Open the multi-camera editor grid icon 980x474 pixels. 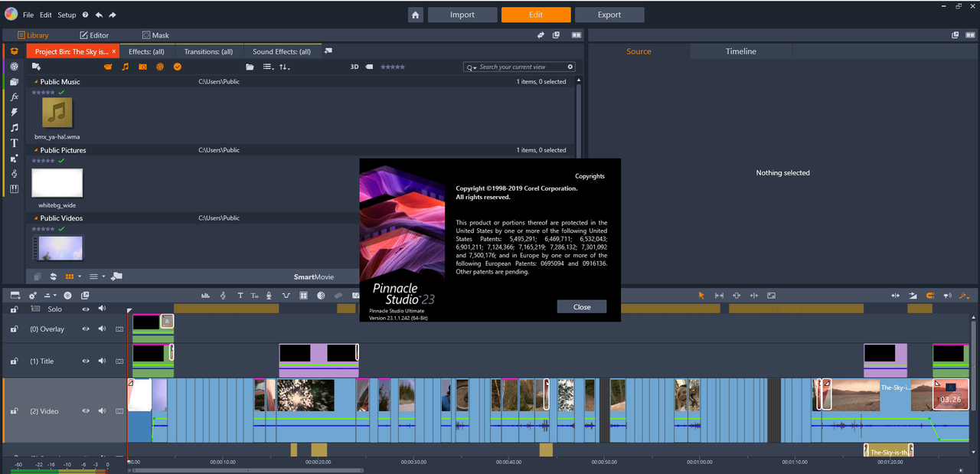[303, 296]
